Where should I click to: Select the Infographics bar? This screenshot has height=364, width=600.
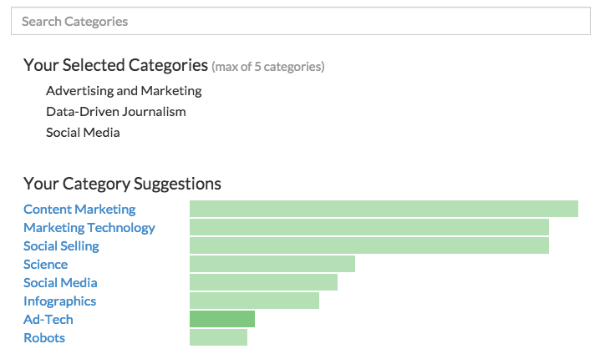[254, 301]
